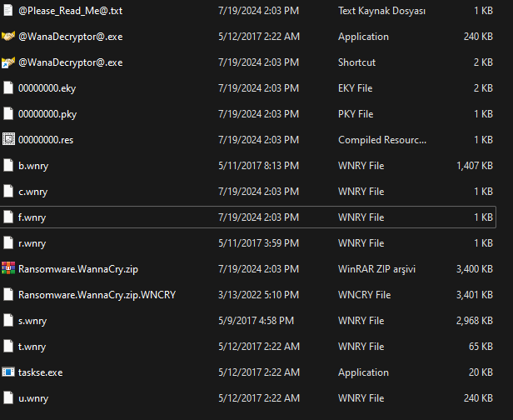
Task: Click the Shortcut type label of @WanaDecryptor@.exe
Action: pos(356,62)
